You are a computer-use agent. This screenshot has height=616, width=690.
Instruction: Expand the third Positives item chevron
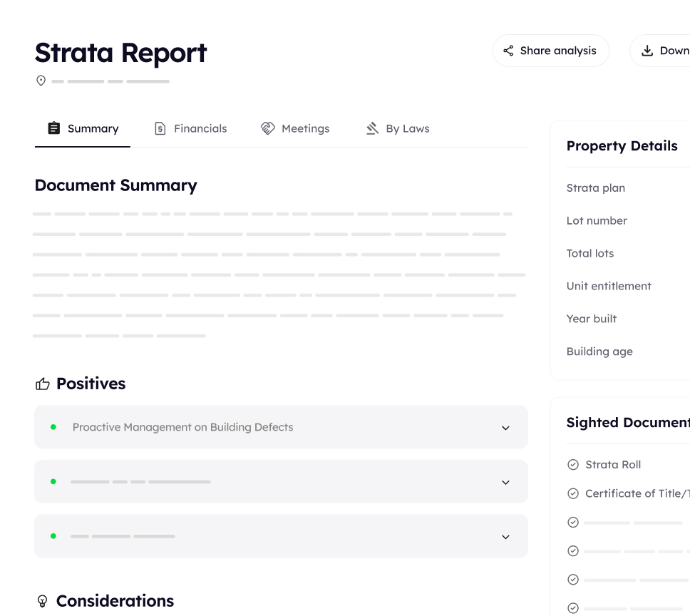pos(505,538)
